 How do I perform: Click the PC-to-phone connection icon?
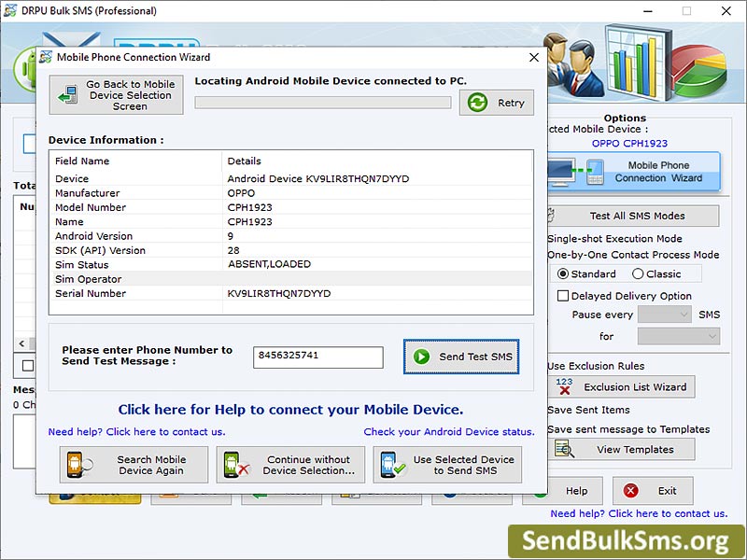pos(575,172)
